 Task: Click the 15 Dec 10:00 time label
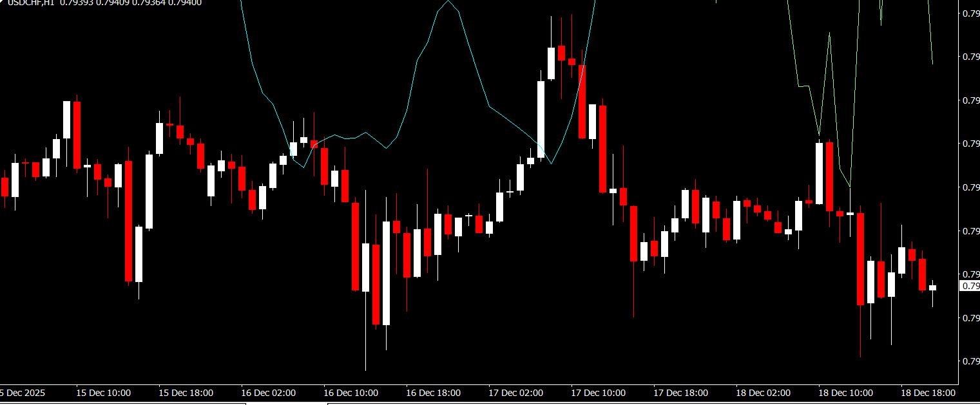[x=104, y=393]
